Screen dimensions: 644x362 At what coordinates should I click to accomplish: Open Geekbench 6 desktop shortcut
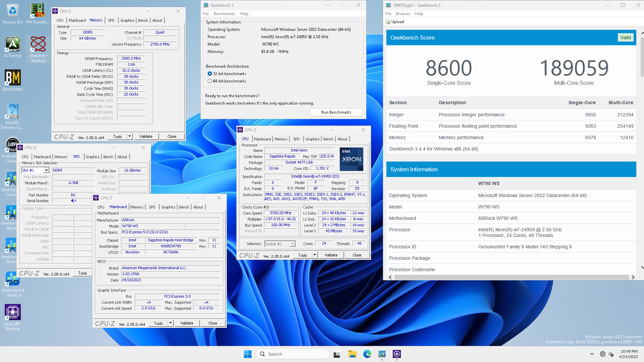pos(12,284)
